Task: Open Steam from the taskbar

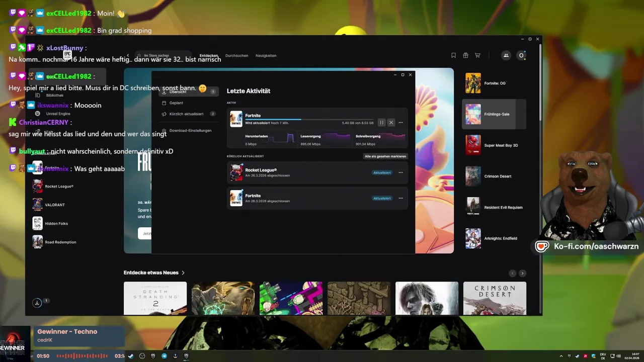Action: (131, 356)
